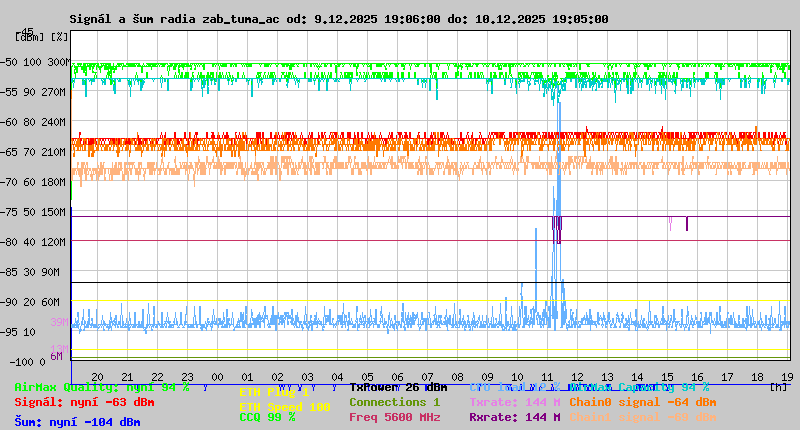This screenshot has width=800, height=430.
Task: Click the 'Connections 1' legend label
Action: [394, 402]
